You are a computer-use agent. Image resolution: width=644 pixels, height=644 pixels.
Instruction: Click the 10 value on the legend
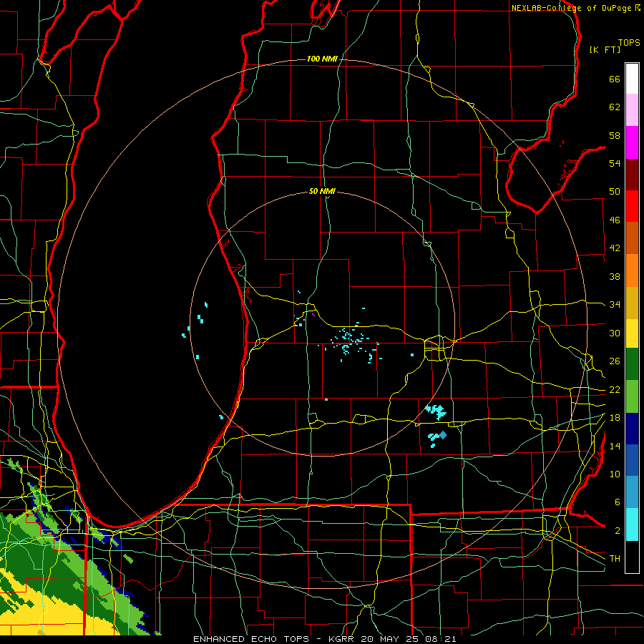pyautogui.click(x=615, y=474)
